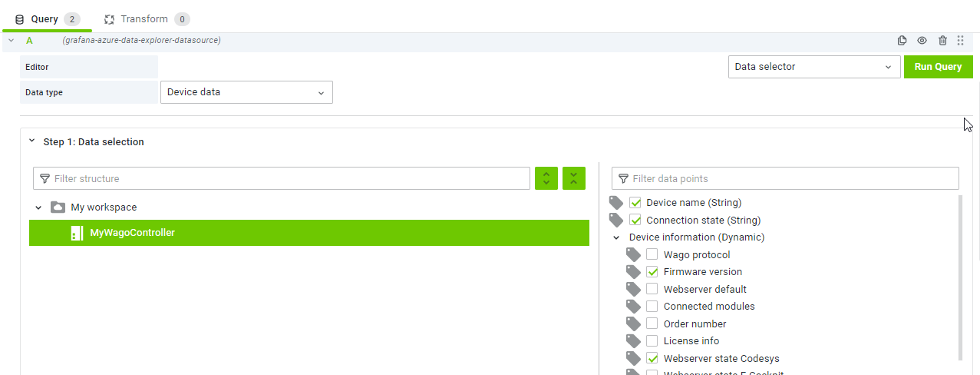Click the tag icon beside Connection state

(x=616, y=220)
